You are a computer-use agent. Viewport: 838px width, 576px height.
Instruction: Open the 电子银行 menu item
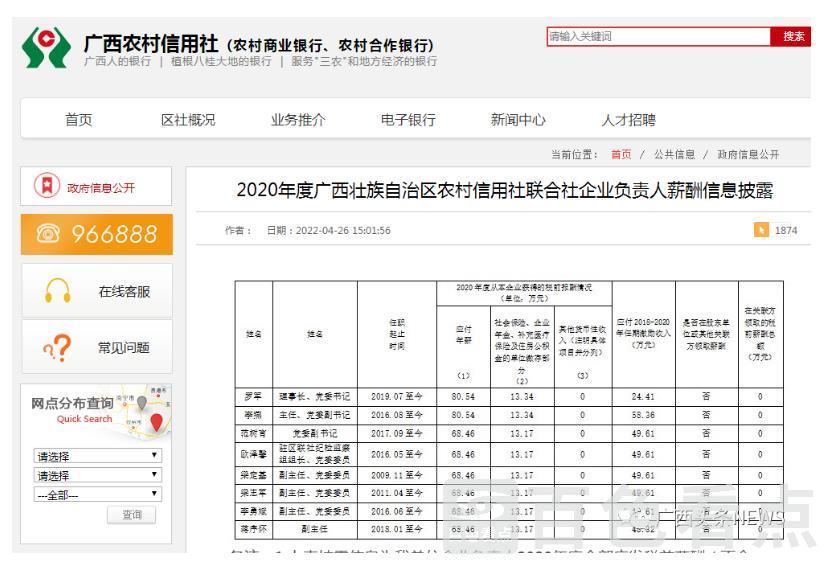(408, 120)
